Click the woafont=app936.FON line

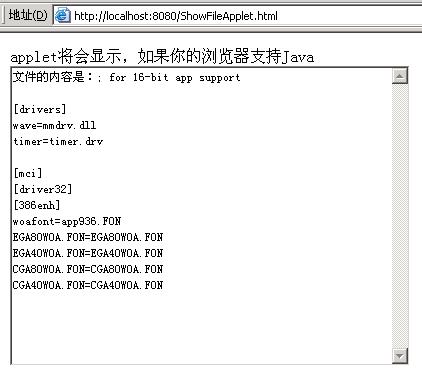tap(67, 221)
